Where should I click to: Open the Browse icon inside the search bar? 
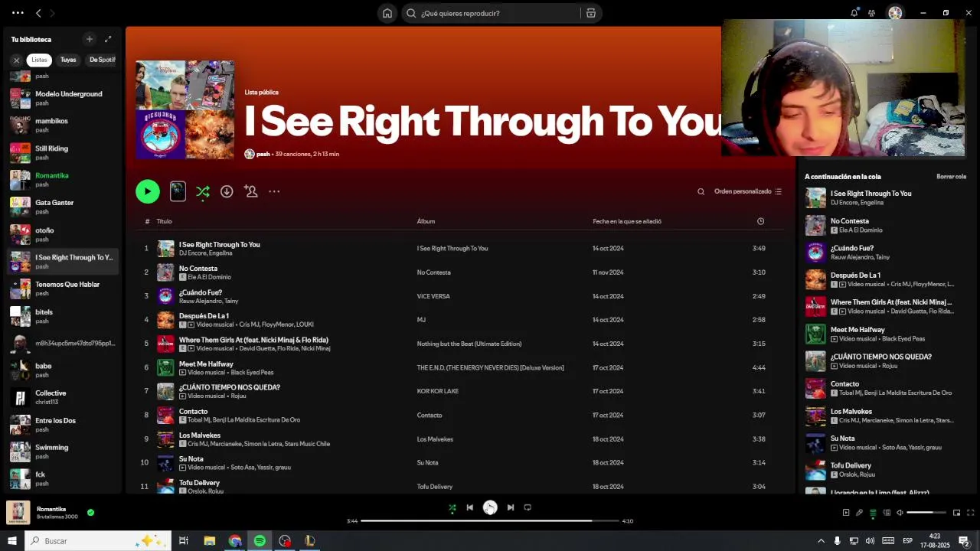591,13
